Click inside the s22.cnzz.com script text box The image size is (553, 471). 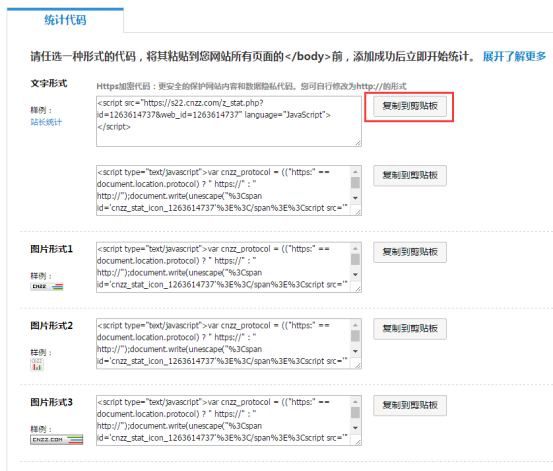[x=229, y=121]
